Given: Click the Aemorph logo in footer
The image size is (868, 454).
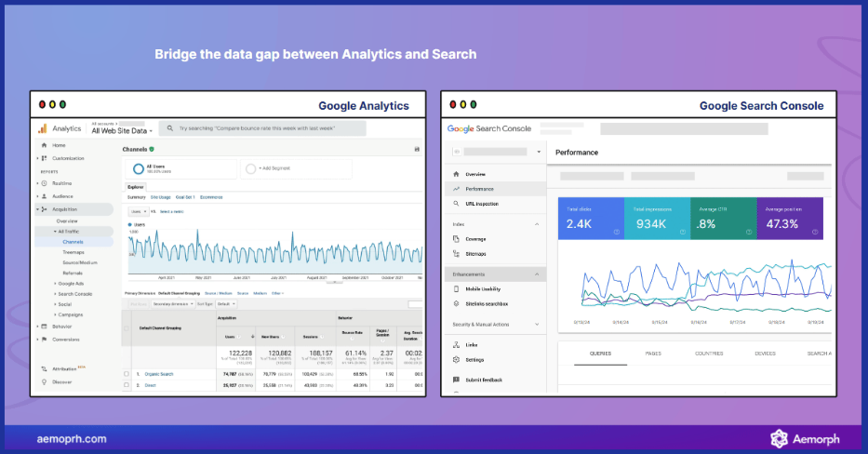Looking at the screenshot, I should point(805,439).
